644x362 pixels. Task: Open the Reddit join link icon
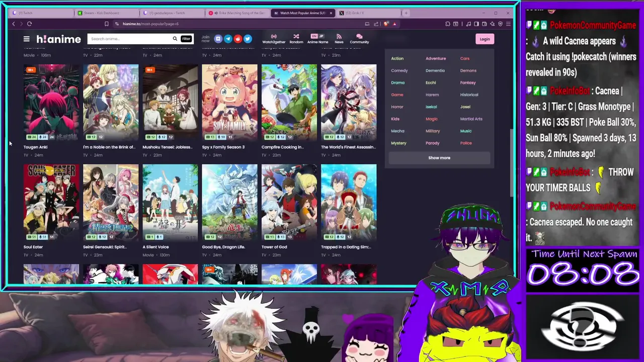pos(237,39)
